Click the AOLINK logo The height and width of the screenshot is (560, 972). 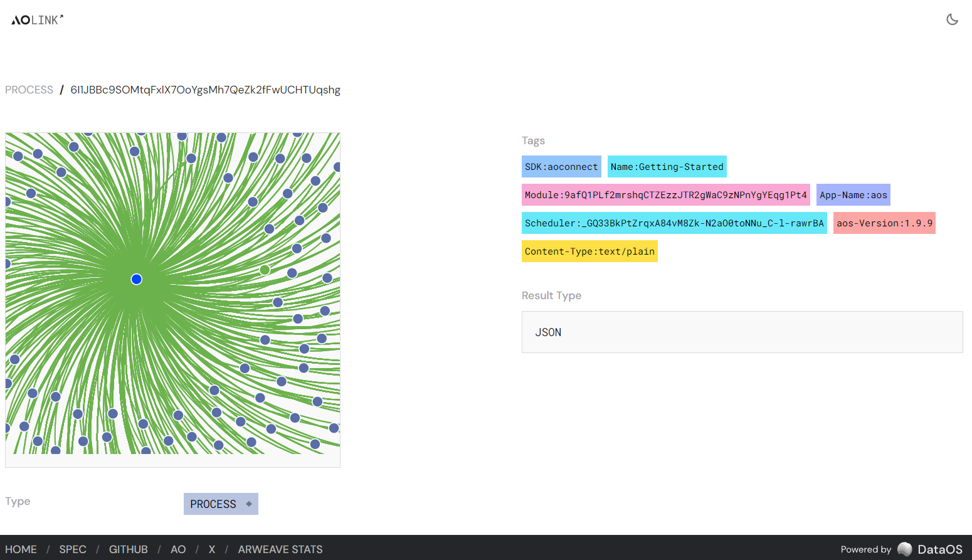tap(38, 20)
